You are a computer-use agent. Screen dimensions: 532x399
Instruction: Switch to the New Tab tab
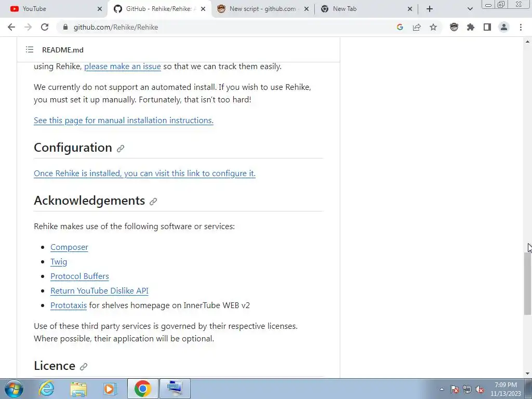click(366, 9)
